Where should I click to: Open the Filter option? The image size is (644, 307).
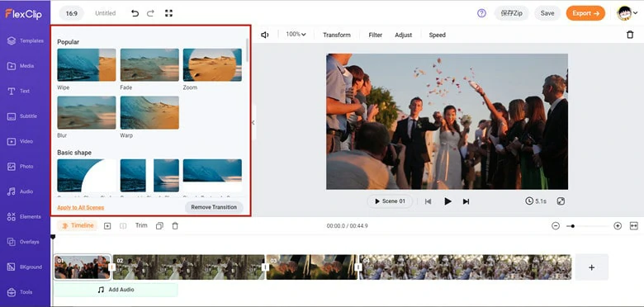tap(376, 35)
